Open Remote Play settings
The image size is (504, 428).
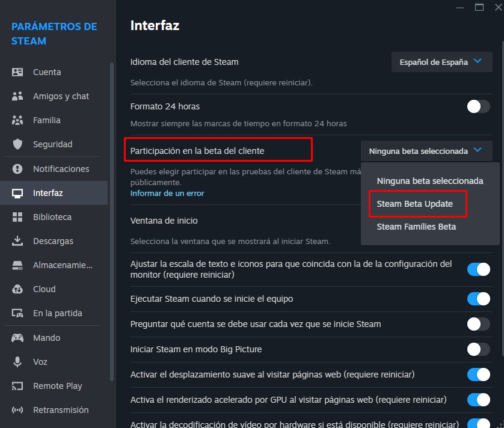click(x=54, y=386)
